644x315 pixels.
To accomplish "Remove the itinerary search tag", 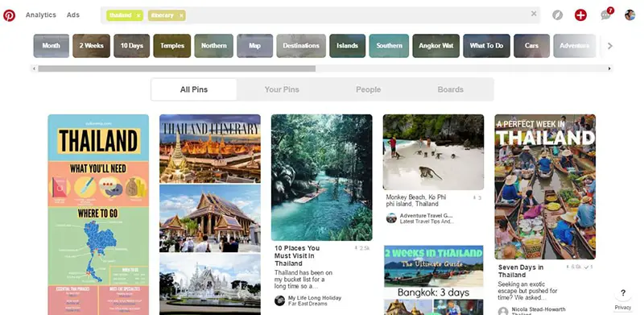I will (x=181, y=15).
